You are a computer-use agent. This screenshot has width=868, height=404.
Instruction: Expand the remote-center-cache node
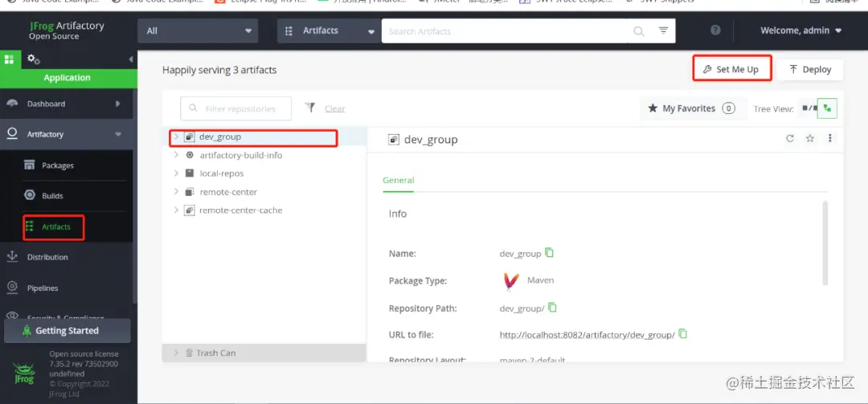[x=176, y=210]
